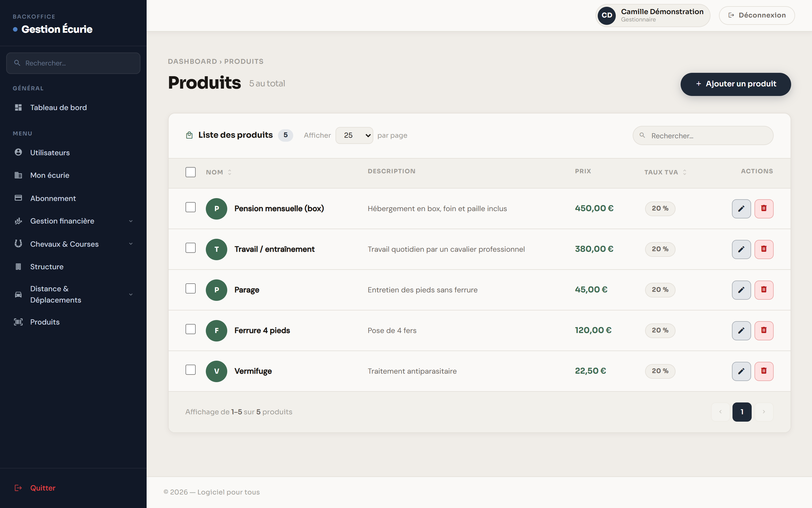The width and height of the screenshot is (812, 508).
Task: Click the Distance & Déplacements car icon
Action: point(18,295)
